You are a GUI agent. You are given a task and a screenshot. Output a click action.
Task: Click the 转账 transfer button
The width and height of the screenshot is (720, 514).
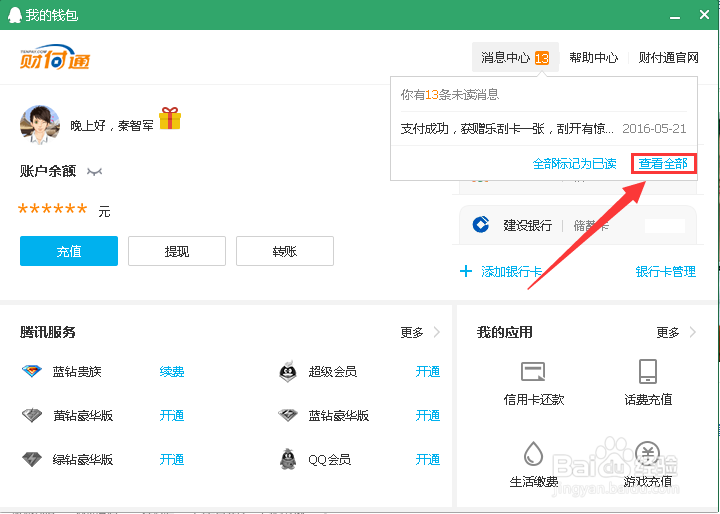coord(285,251)
